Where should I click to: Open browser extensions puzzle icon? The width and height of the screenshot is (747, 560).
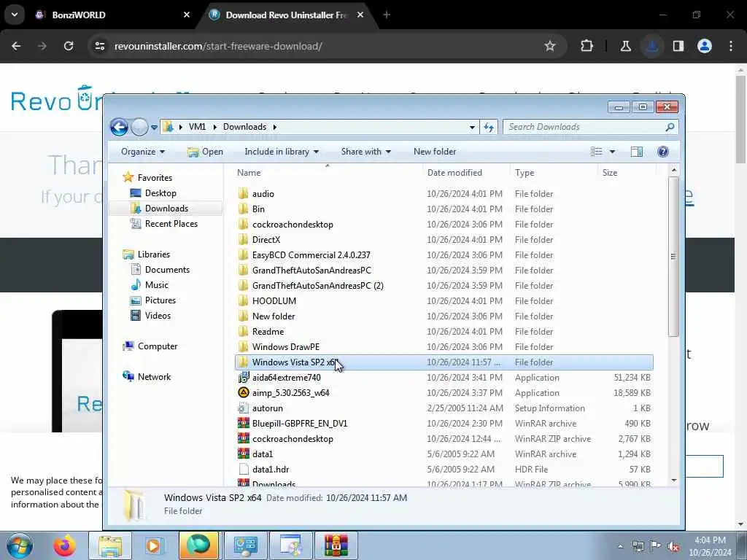click(x=587, y=46)
